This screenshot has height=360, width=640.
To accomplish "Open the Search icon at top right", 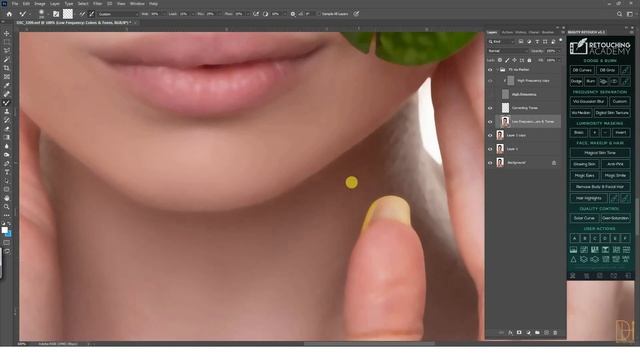I will (619, 14).
